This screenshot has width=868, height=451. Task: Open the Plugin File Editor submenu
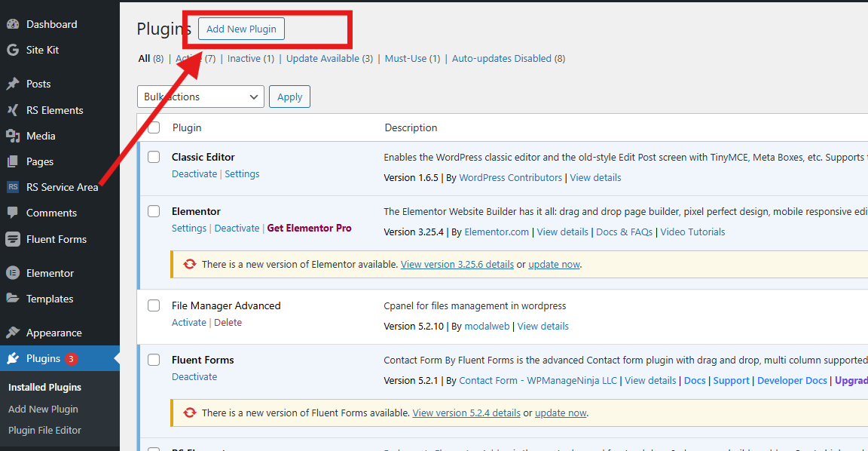45,430
